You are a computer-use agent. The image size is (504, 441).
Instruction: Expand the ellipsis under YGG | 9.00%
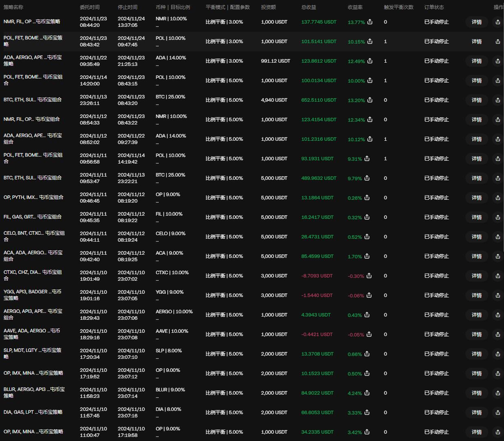click(158, 299)
